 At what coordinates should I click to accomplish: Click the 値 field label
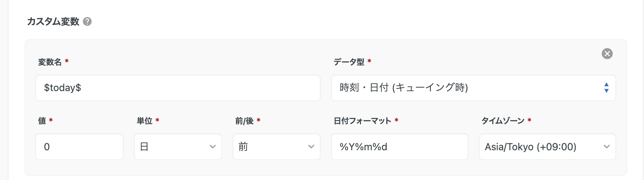tap(42, 121)
